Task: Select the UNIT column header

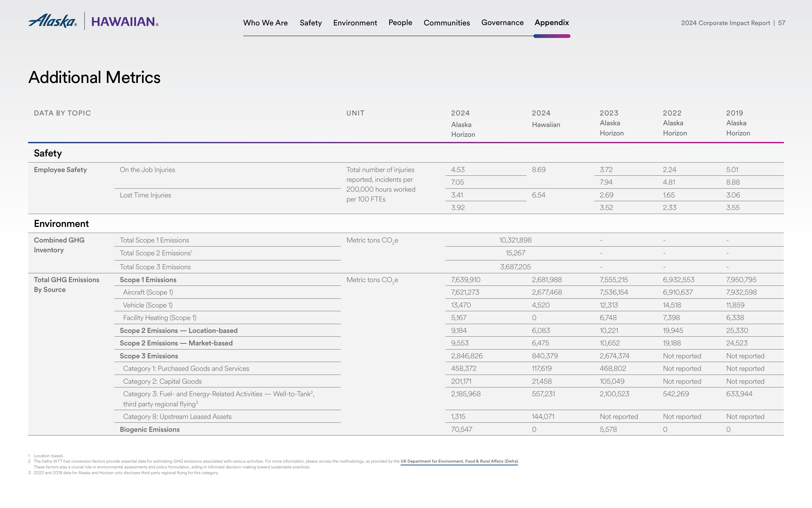Action: point(355,113)
